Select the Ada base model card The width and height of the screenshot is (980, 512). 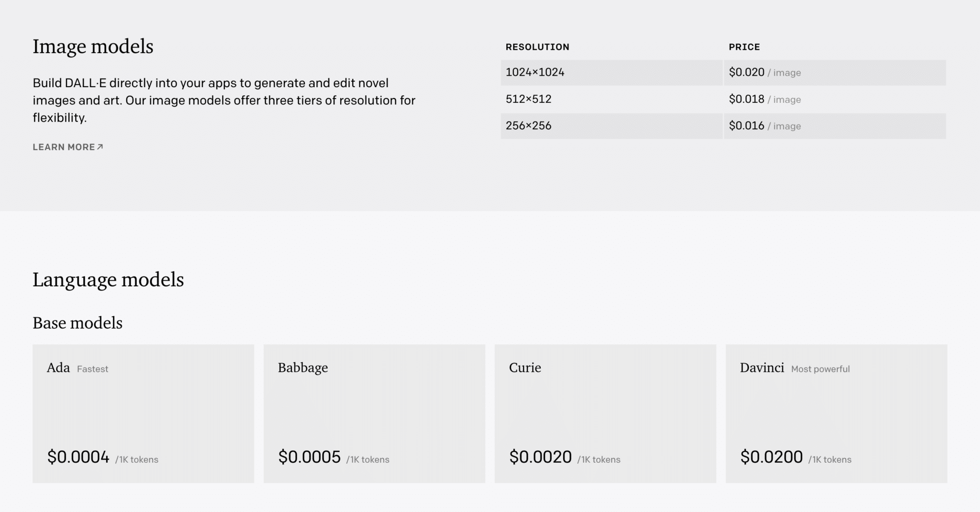pos(143,413)
